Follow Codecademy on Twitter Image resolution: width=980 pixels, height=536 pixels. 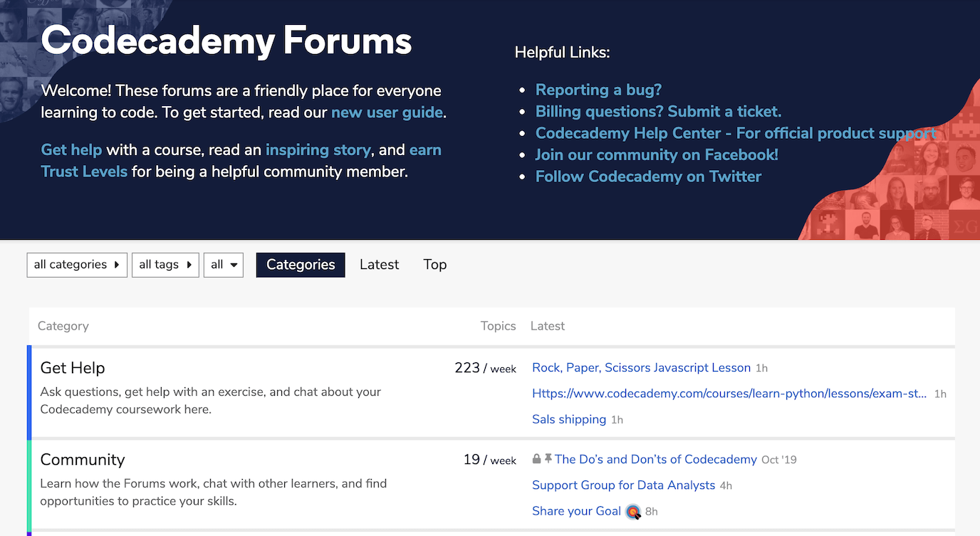[648, 176]
